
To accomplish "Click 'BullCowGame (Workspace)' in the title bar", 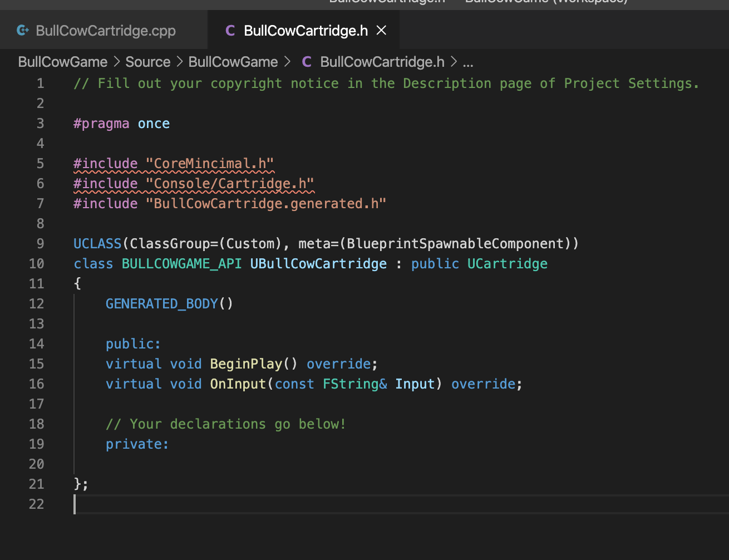I will [546, 2].
